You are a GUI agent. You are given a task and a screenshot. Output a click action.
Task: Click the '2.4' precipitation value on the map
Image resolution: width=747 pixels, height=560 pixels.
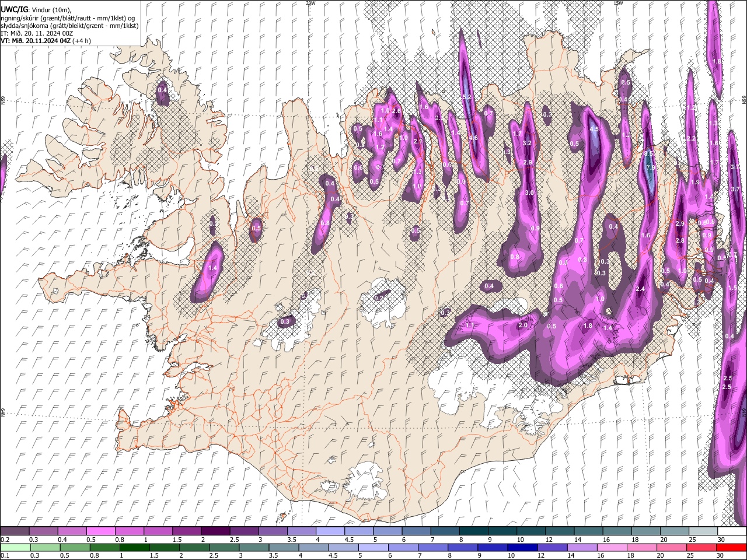(640, 289)
